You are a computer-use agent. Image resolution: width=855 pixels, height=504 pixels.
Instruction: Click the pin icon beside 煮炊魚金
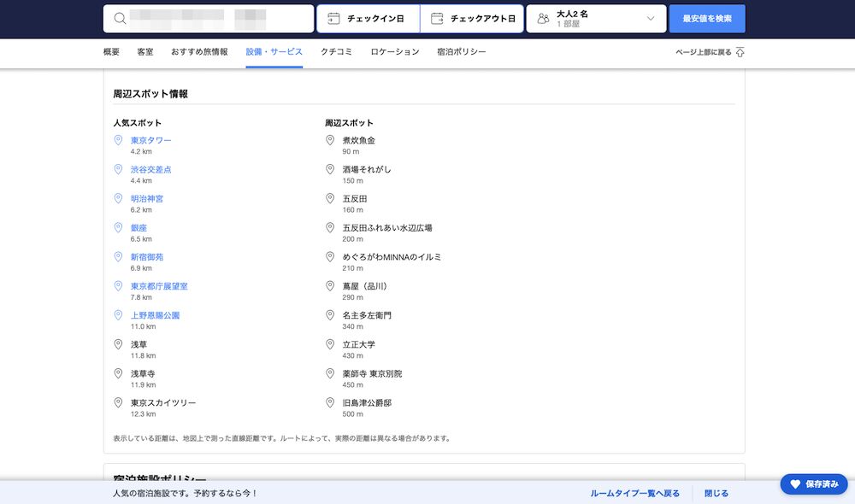tap(330, 140)
